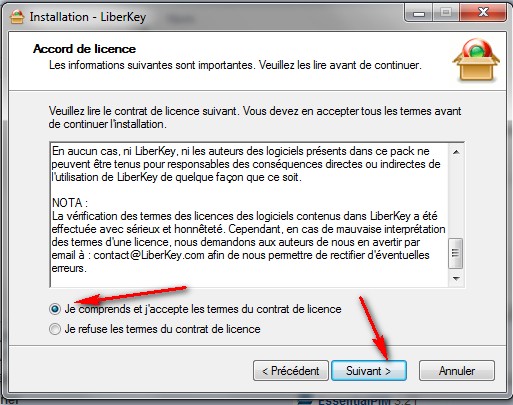Go back with the '< Précédent' button
This screenshot has width=513, height=405.
291,370
